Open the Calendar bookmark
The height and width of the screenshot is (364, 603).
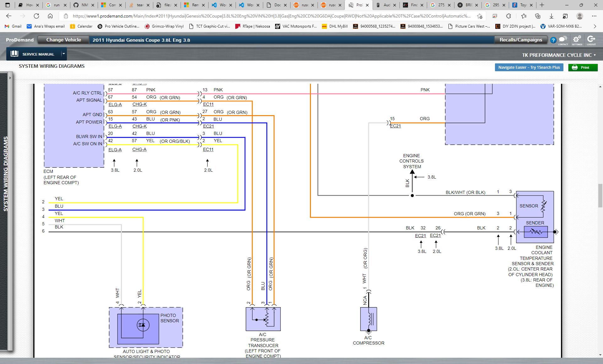pyautogui.click(x=81, y=26)
